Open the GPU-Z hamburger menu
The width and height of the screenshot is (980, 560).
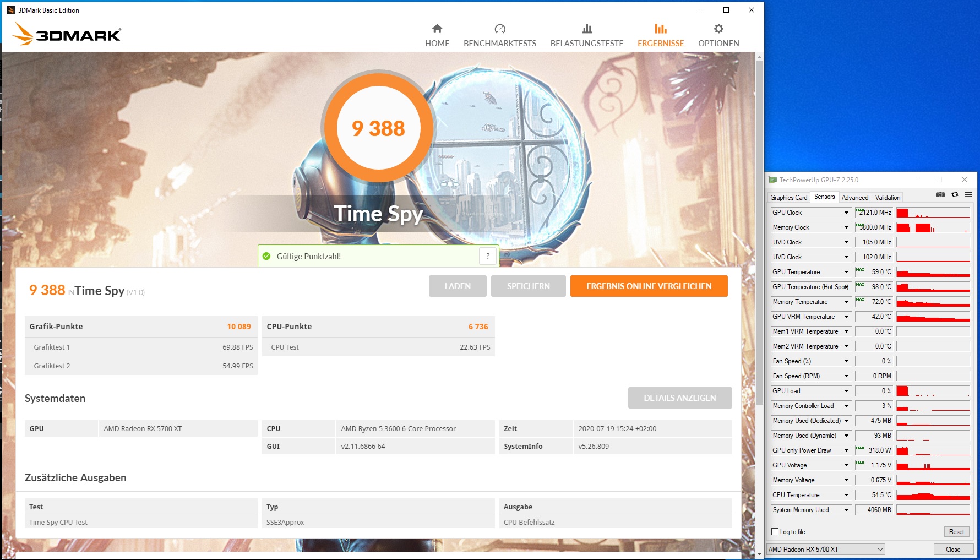(x=968, y=194)
